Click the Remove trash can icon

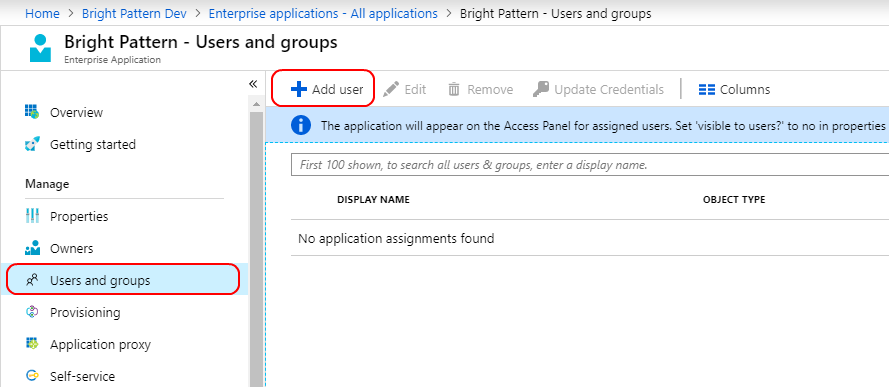[x=454, y=90]
